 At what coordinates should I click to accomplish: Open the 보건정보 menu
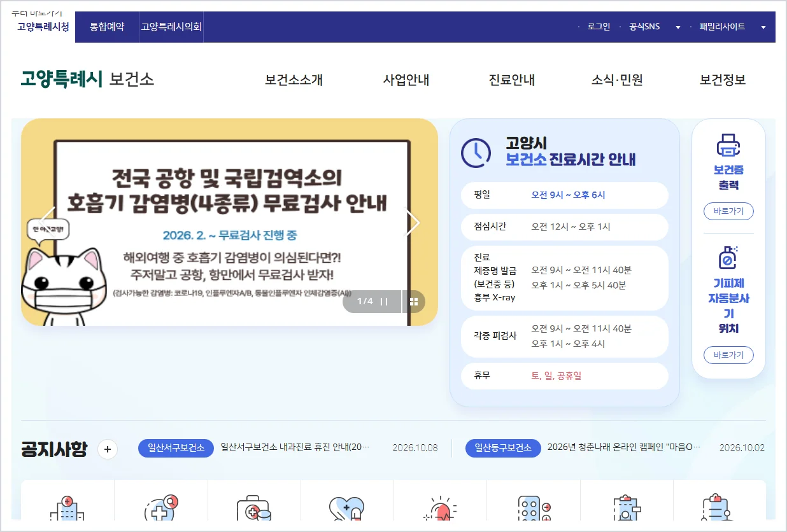(723, 80)
